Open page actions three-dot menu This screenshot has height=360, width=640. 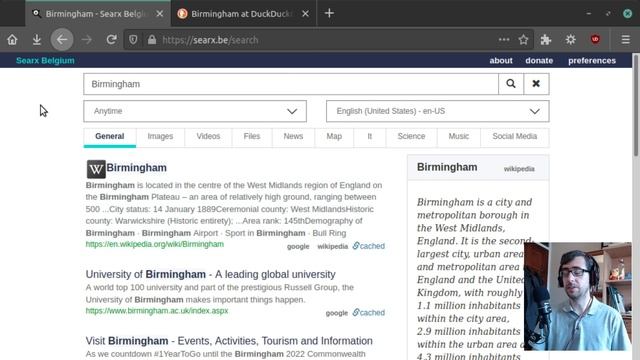click(504, 40)
